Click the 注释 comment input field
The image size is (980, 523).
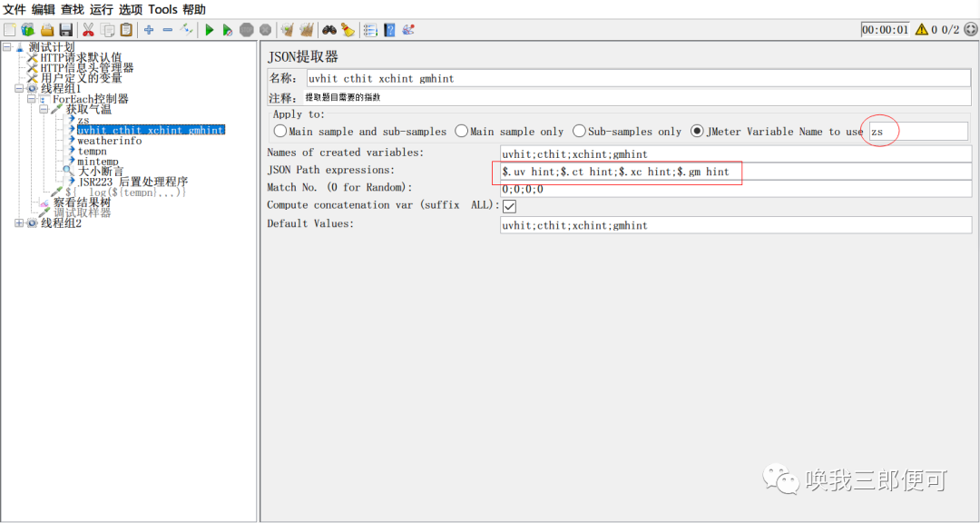click(638, 97)
